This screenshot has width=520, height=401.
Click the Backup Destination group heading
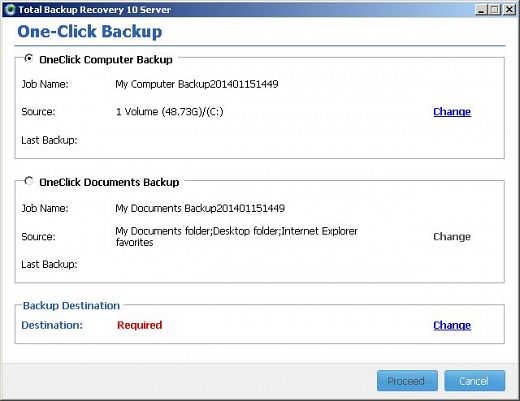(71, 305)
